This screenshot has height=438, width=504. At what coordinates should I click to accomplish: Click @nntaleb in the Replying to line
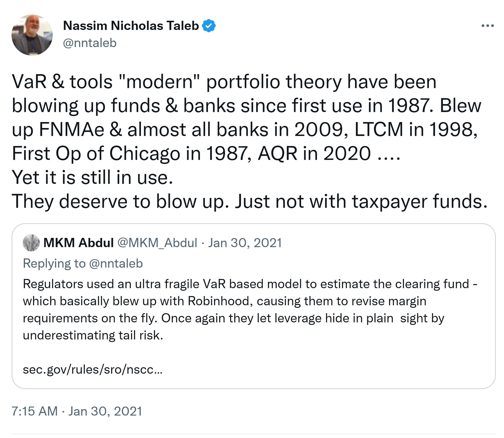tap(116, 264)
